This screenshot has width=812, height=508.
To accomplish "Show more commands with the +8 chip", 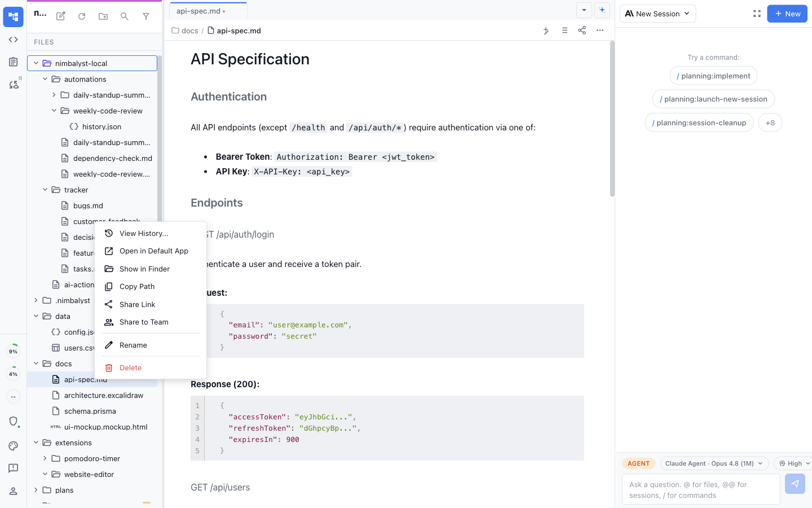I will coord(770,122).
